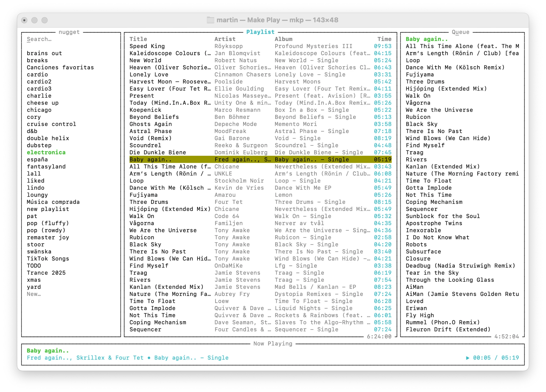Click playlist total duration 6:24:00
Image resolution: width=546 pixels, height=392 pixels.
point(379,337)
